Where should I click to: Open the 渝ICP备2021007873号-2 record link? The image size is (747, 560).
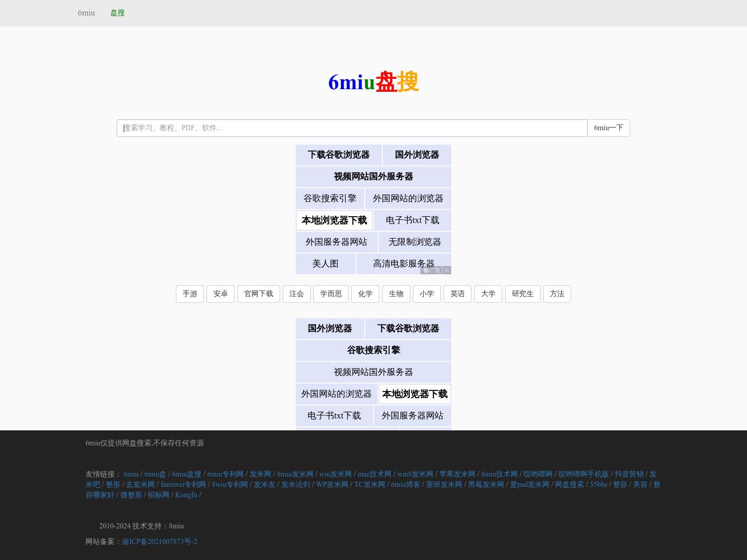tap(159, 542)
